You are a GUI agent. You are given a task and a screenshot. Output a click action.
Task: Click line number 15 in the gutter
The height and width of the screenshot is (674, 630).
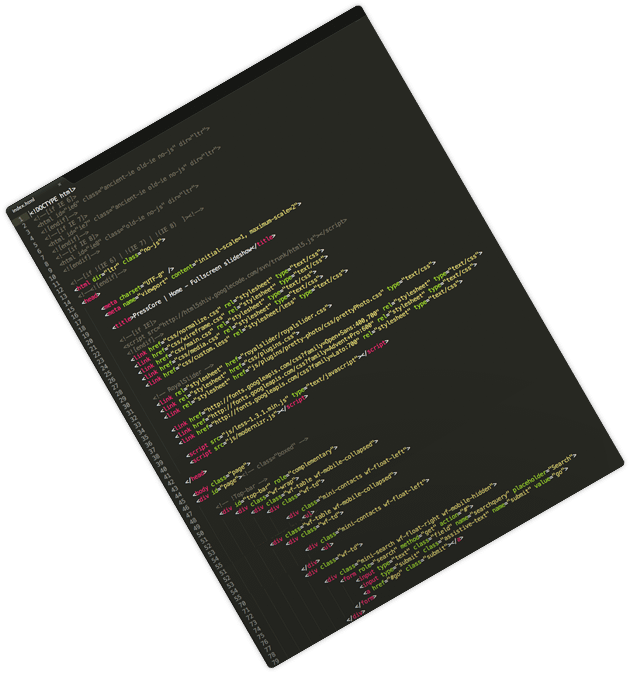[70, 311]
